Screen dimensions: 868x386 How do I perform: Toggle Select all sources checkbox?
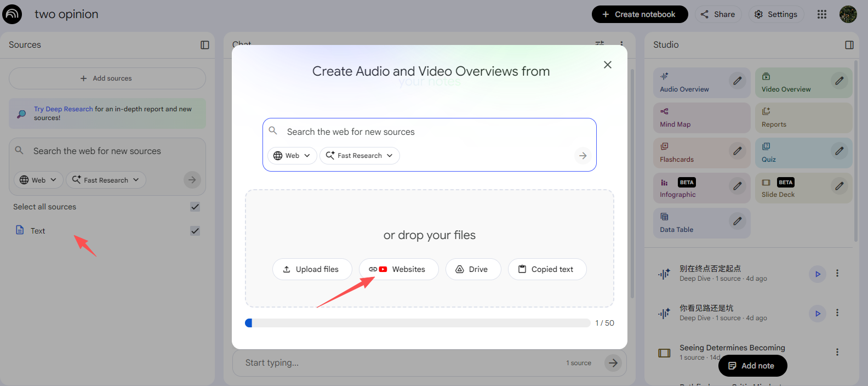(x=195, y=207)
